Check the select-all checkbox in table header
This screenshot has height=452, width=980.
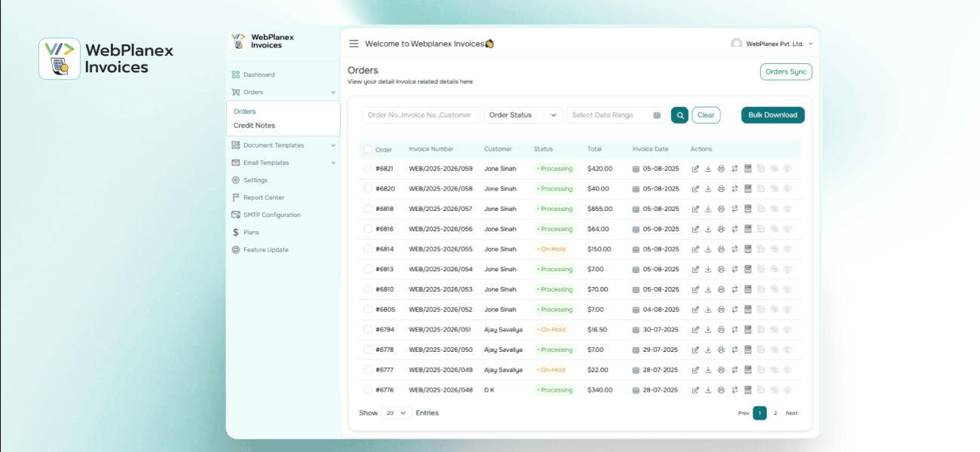pos(368,149)
